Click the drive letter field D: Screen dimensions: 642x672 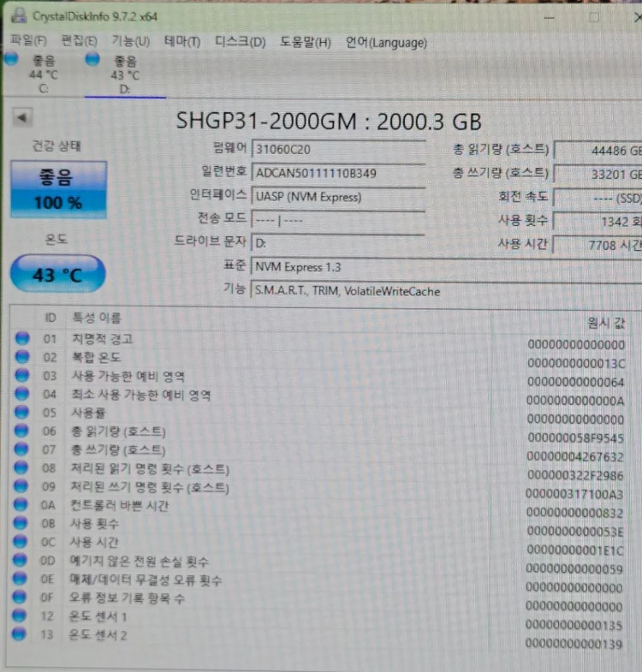(338, 243)
